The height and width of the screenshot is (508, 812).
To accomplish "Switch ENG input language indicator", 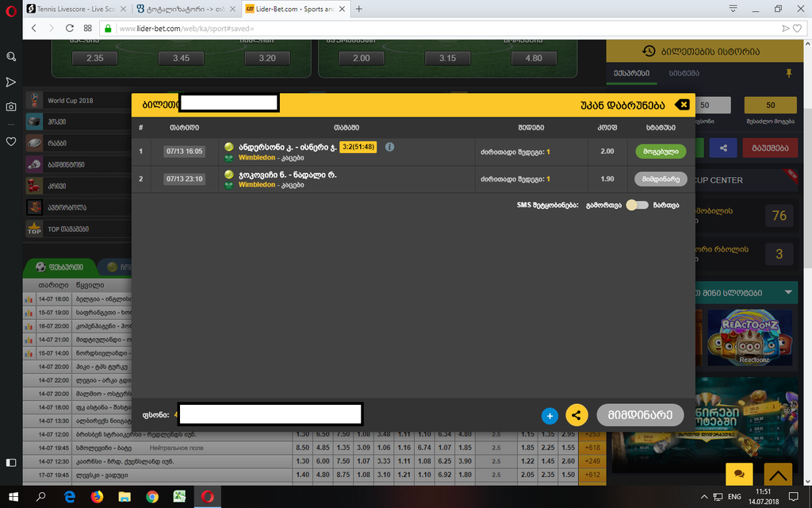I will point(734,497).
